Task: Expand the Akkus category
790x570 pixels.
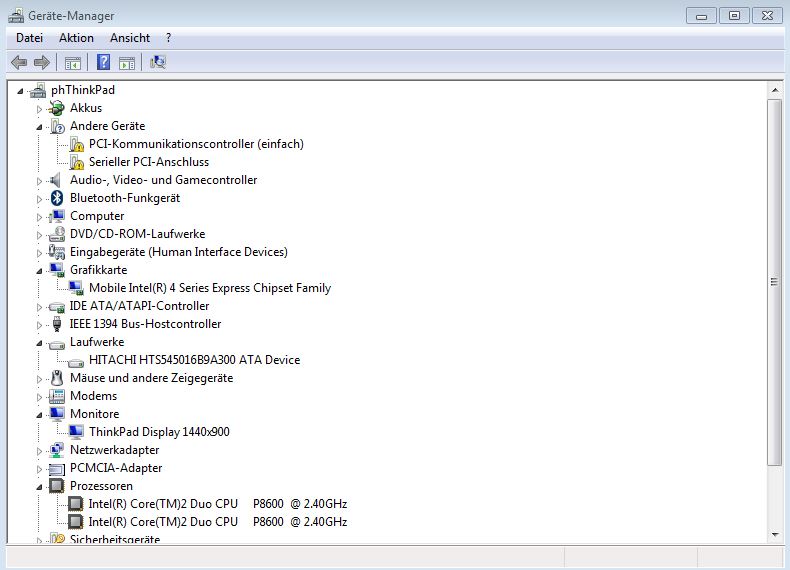Action: (39, 109)
